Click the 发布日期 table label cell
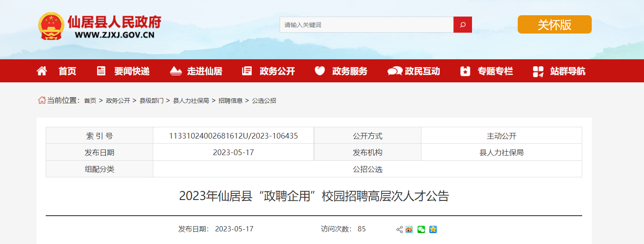The width and height of the screenshot is (644, 244). tap(100, 152)
